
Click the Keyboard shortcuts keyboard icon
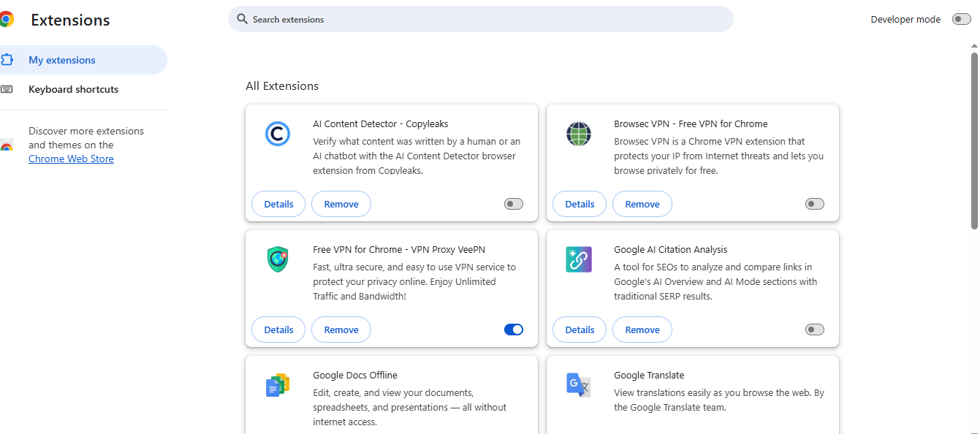pyautogui.click(x=7, y=89)
